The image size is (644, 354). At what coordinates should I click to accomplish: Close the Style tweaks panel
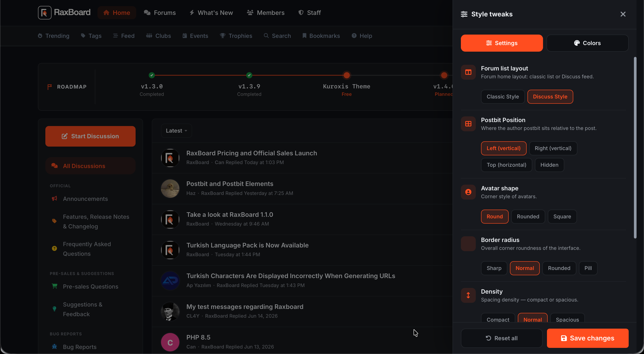point(623,14)
